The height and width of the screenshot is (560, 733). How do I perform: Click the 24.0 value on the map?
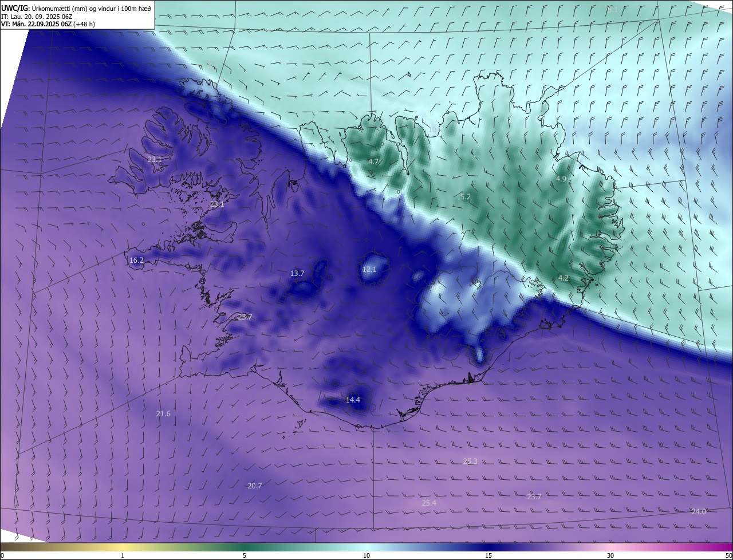tap(699, 511)
